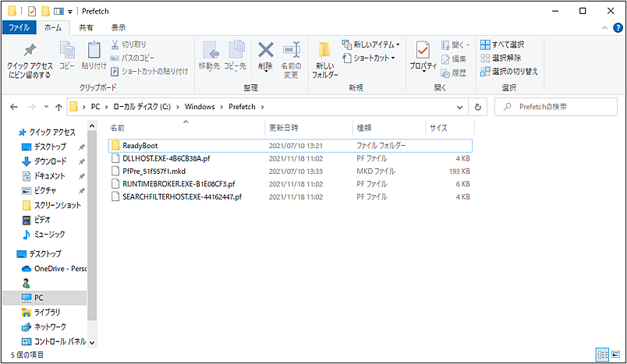Switch to the View (表示) tab
Screen dimensions: 627x364
tap(118, 27)
